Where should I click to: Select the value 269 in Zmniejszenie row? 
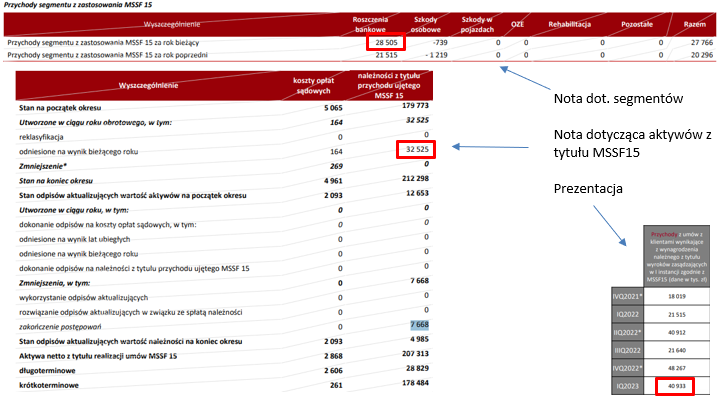click(x=337, y=166)
